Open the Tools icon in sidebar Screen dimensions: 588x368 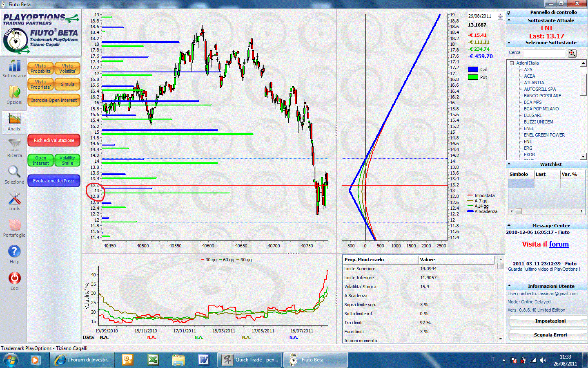14,198
